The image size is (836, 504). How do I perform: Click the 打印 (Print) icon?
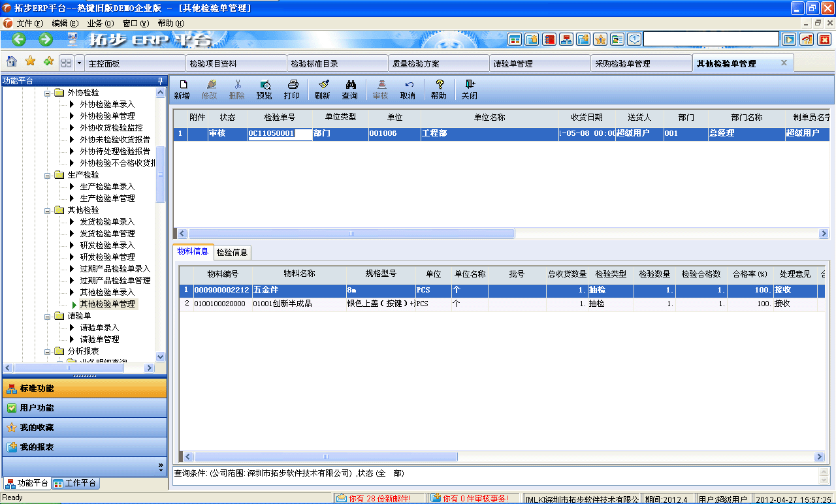click(x=292, y=89)
